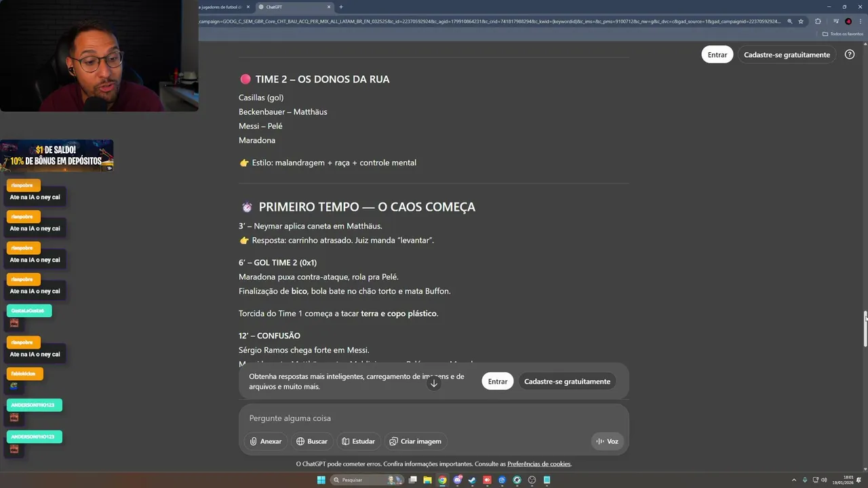Click the Estudar mode button

pos(358,441)
